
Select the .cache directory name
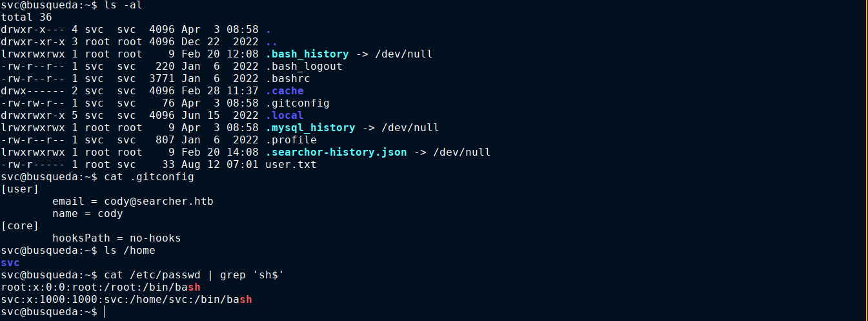[x=285, y=91]
